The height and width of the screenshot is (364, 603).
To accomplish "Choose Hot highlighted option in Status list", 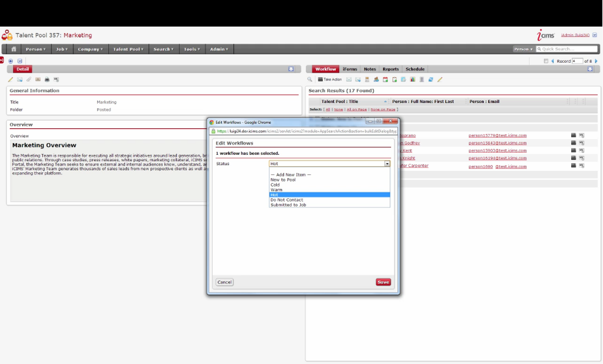I will click(329, 195).
